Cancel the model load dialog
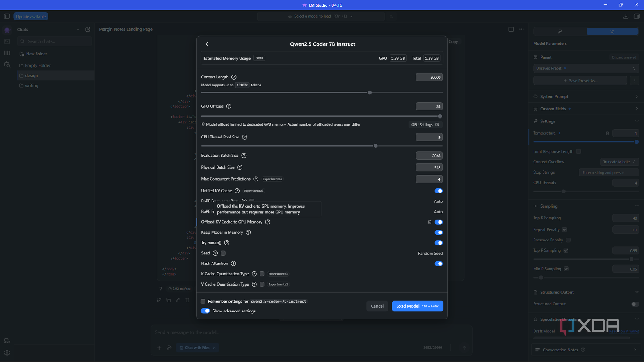Viewport: 644px width, 362px height. [x=377, y=306]
